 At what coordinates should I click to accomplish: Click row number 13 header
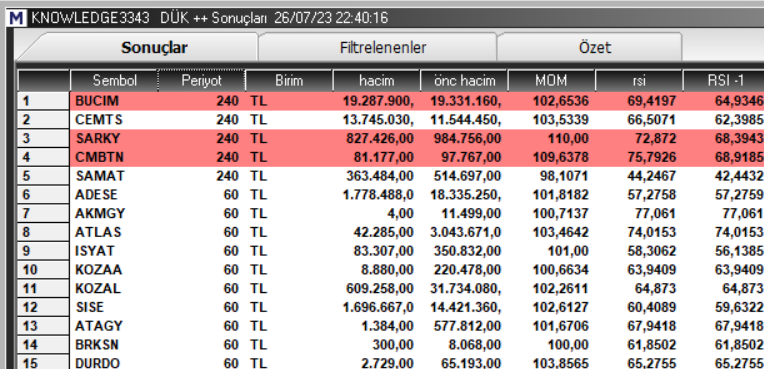(x=43, y=326)
